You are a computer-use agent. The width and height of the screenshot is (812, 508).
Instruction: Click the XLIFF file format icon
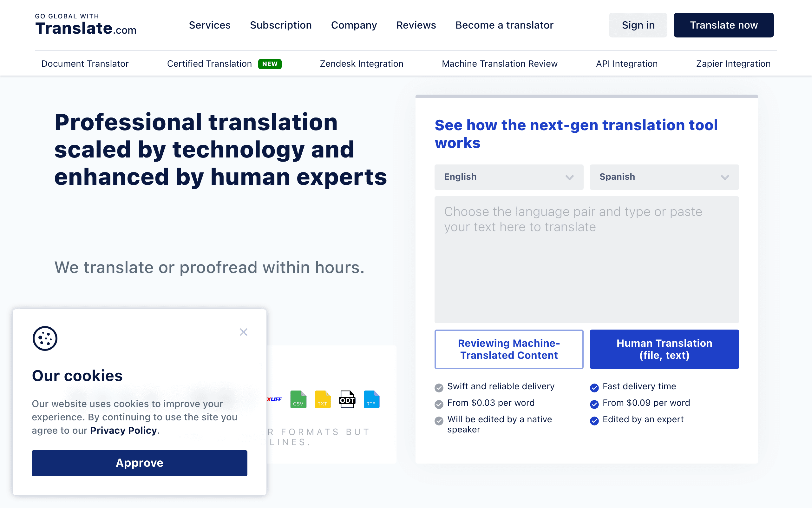pyautogui.click(x=274, y=399)
